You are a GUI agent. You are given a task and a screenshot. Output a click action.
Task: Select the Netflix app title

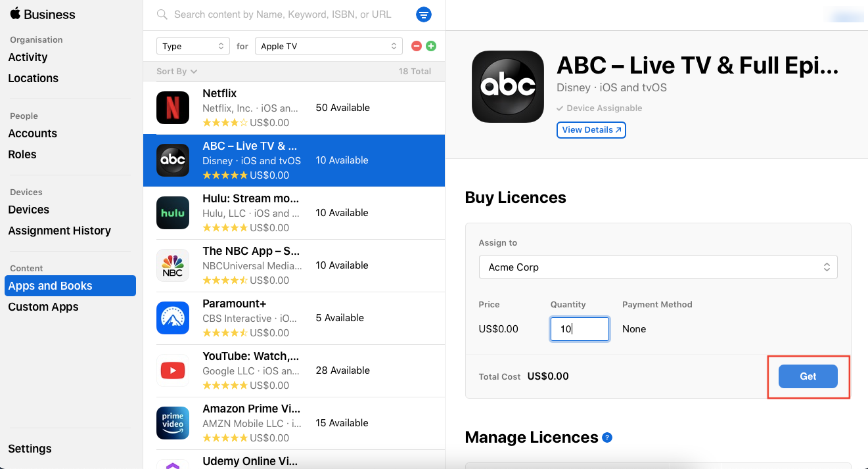(219, 93)
